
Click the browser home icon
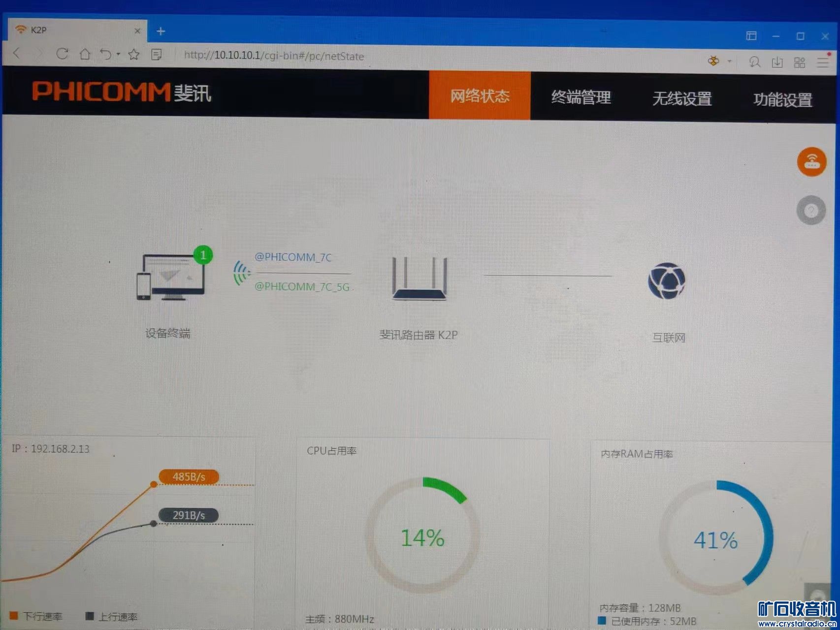click(86, 55)
